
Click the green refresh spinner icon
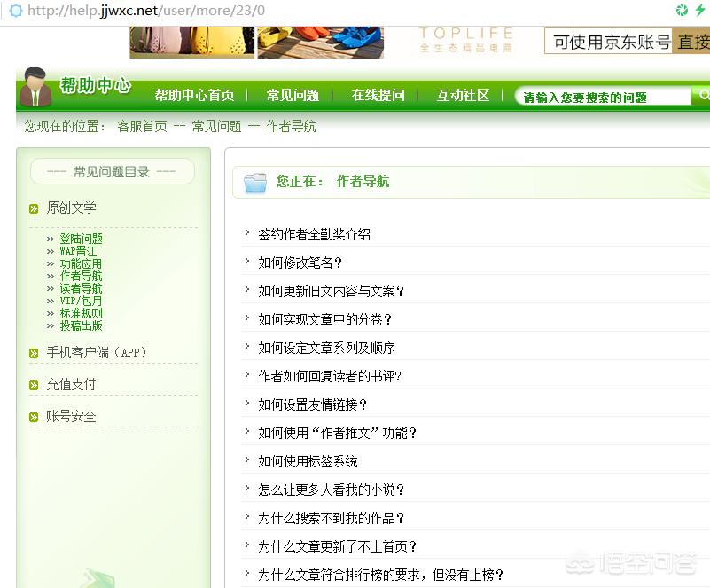pos(682,10)
